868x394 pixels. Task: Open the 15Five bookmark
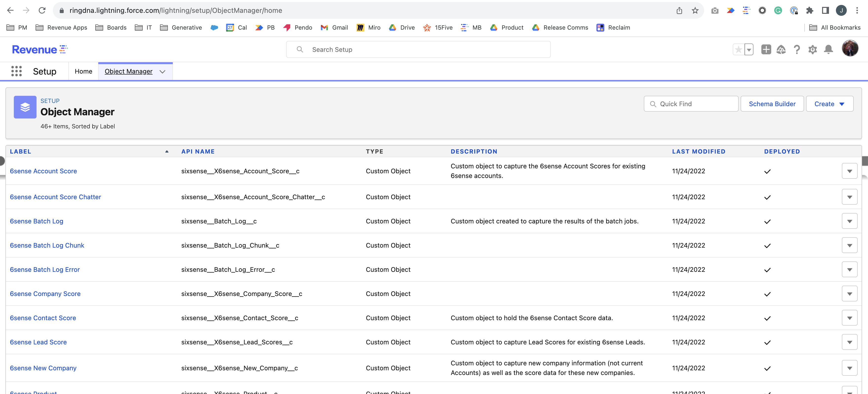point(438,28)
